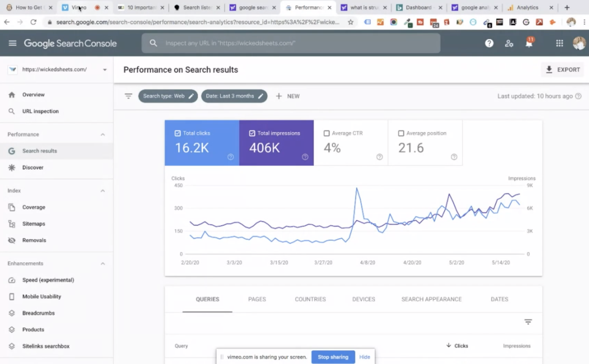The image size is (589, 364).
Task: Select the PAGES tab in queries section
Action: tap(257, 299)
